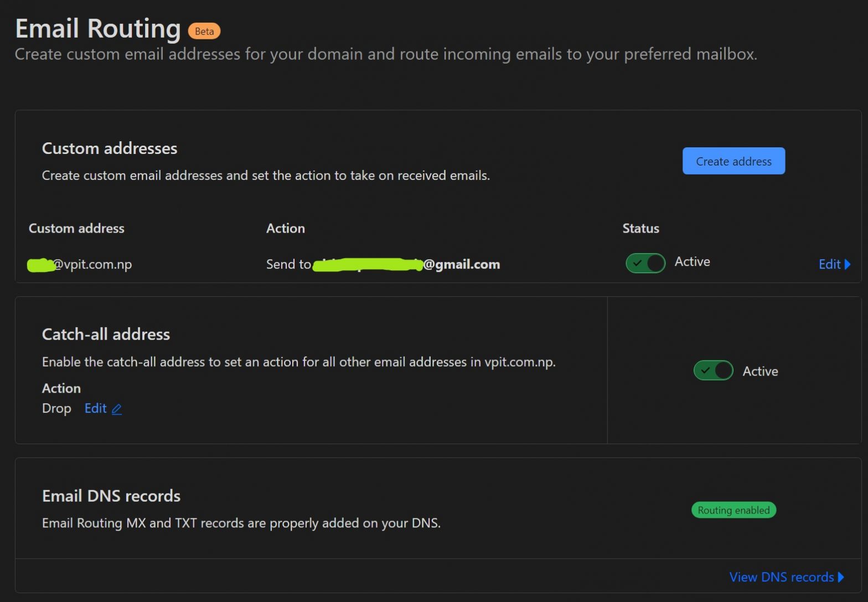Click the Beta badge by Email Routing
Viewport: 868px width, 602px height.
(204, 31)
